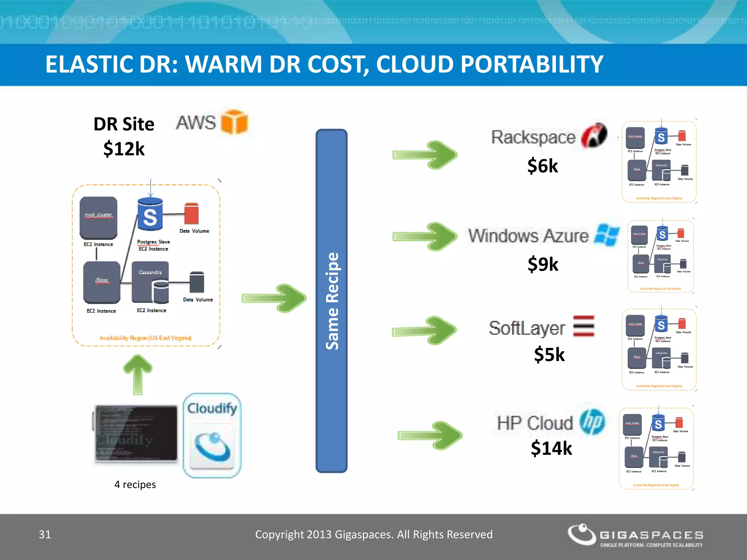Click the $12k DR Site cost text
747x560 pixels.
(x=124, y=149)
